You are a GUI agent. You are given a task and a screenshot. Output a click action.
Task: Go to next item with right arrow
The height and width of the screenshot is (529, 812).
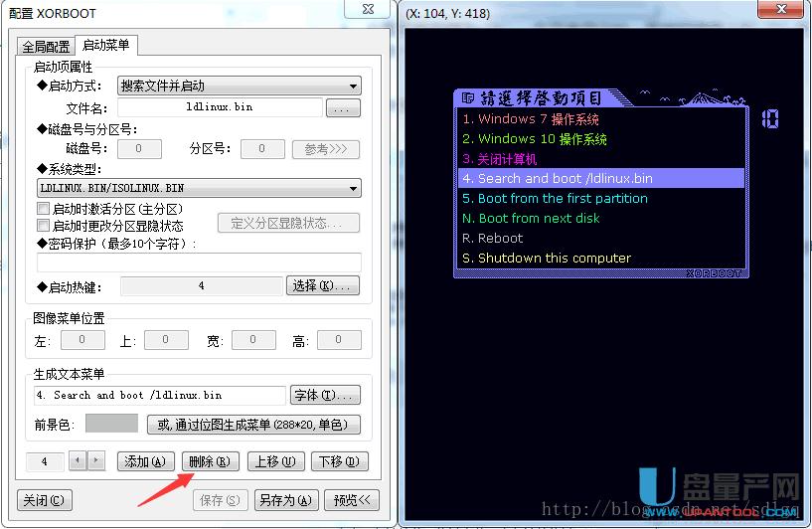pos(96,460)
